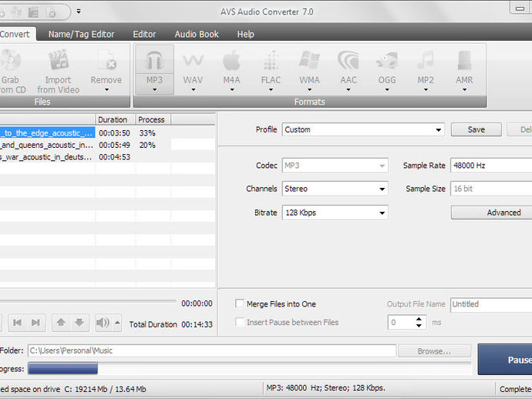The width and height of the screenshot is (532, 399).
Task: Click the conversion progress bar
Action: [x=250, y=368]
